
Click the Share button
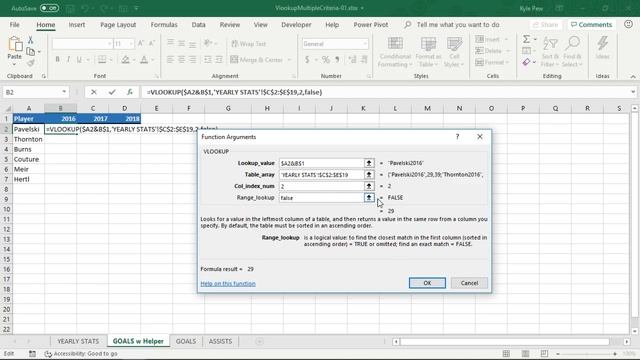[x=545, y=24]
